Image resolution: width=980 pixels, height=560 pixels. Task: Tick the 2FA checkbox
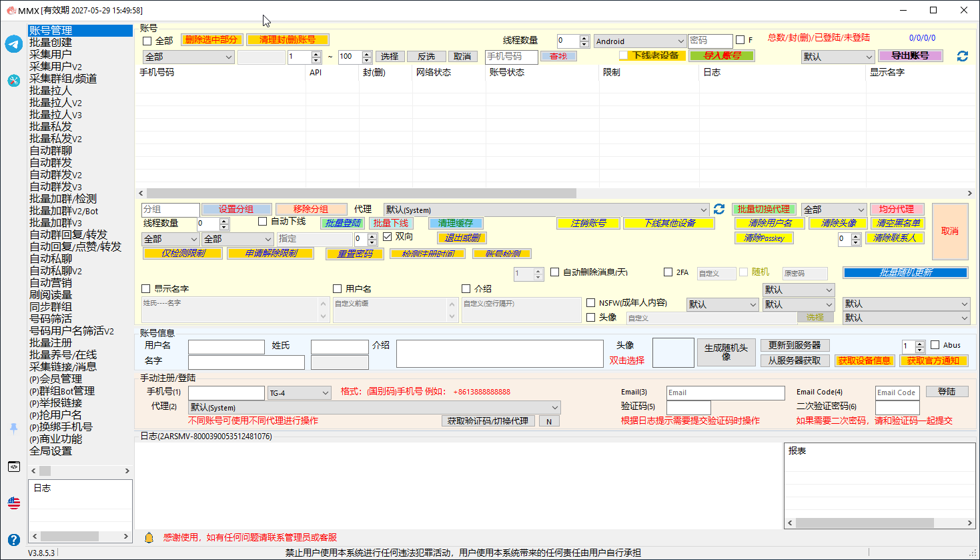point(668,272)
